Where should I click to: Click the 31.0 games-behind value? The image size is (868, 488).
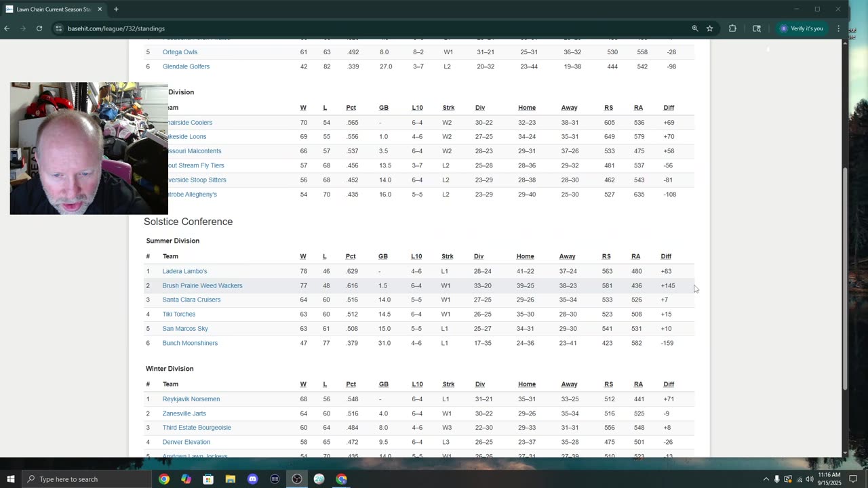pyautogui.click(x=384, y=343)
